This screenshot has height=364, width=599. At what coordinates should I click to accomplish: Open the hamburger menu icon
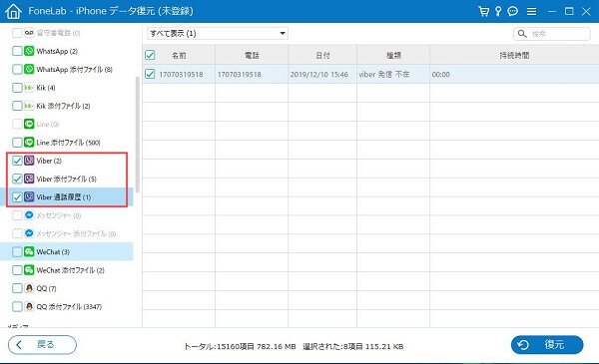(x=531, y=11)
